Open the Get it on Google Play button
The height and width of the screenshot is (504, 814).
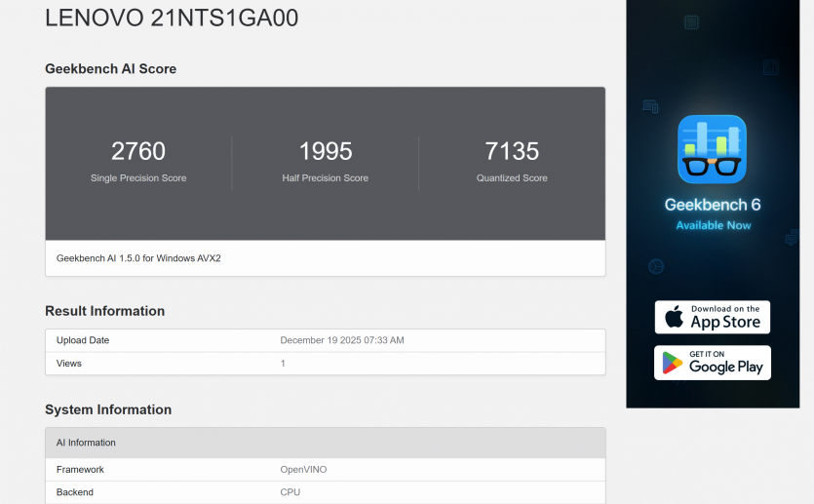point(712,363)
